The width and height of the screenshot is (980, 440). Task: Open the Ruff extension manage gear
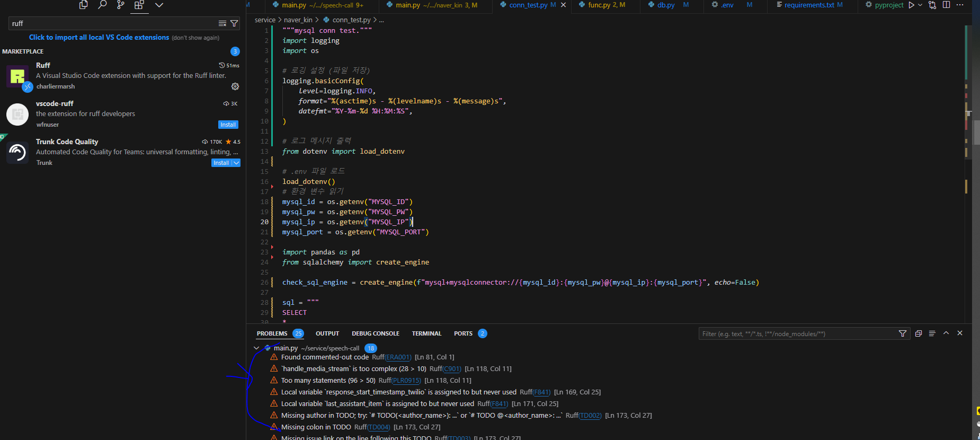(x=235, y=86)
